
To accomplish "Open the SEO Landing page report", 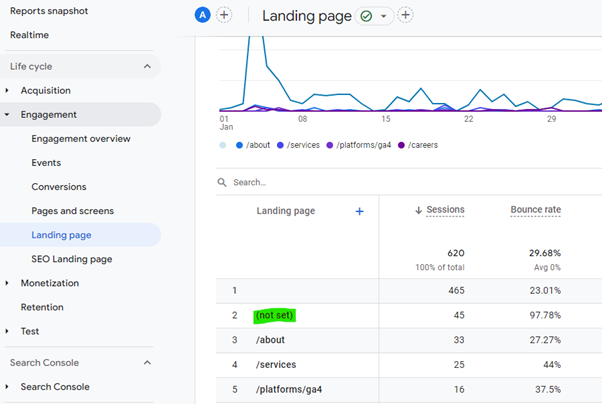I will click(71, 259).
